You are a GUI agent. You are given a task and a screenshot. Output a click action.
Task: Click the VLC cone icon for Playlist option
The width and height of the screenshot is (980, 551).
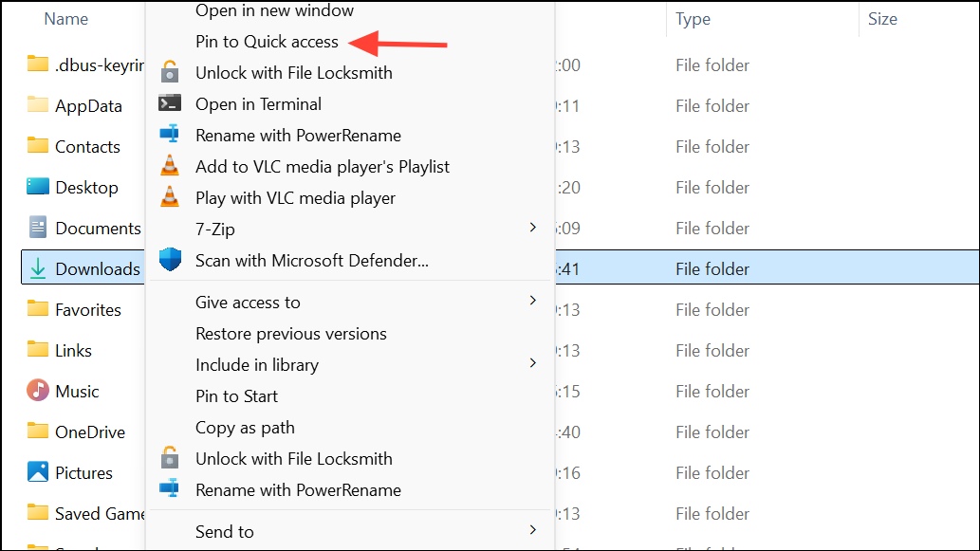[171, 166]
